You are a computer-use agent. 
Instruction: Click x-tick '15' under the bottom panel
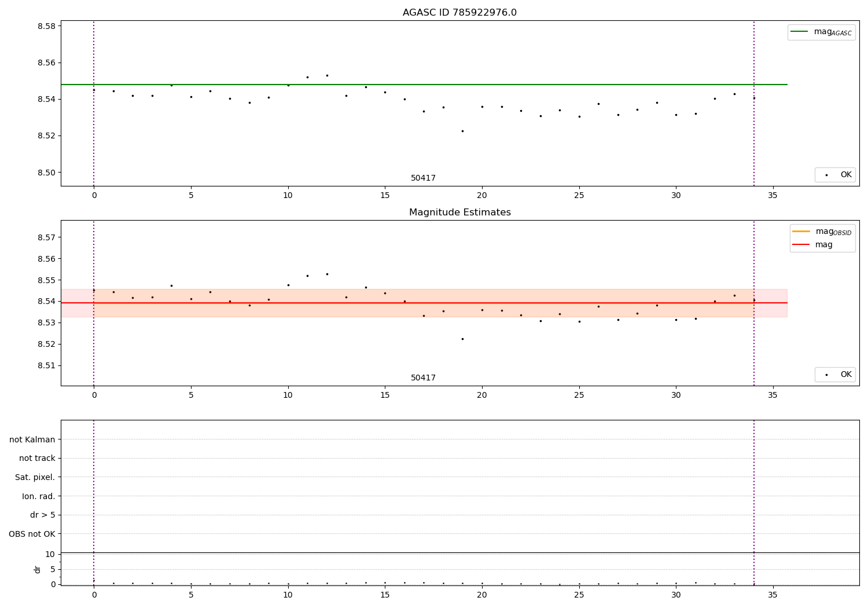[385, 595]
